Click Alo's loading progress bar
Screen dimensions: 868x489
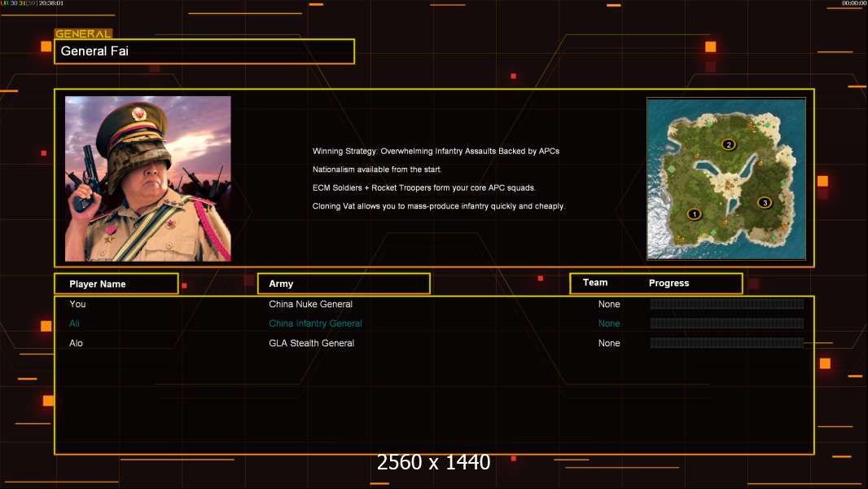tap(727, 343)
